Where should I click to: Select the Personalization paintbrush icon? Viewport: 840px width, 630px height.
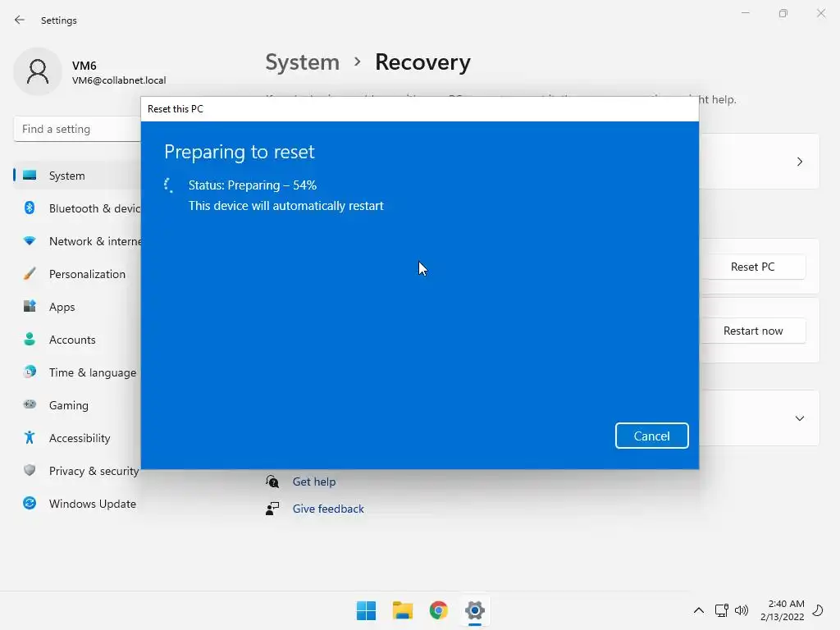30,274
